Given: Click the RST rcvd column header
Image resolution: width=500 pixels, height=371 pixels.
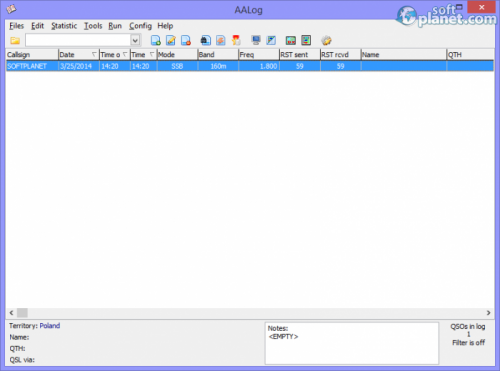Looking at the screenshot, I should click(x=340, y=55).
